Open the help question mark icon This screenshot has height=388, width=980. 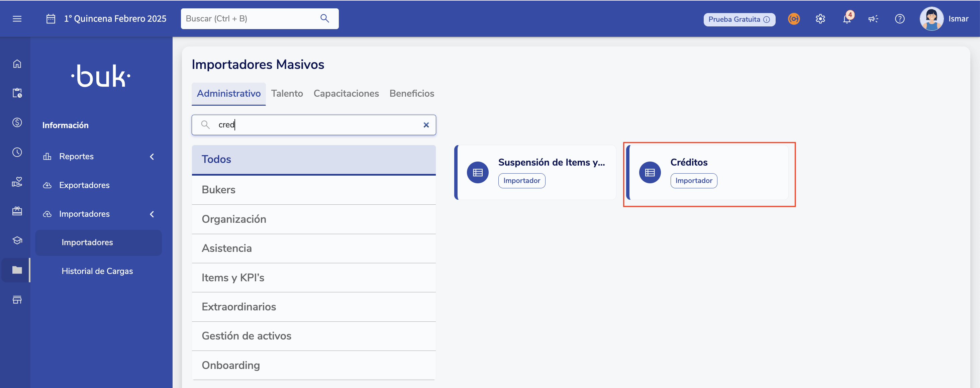899,19
